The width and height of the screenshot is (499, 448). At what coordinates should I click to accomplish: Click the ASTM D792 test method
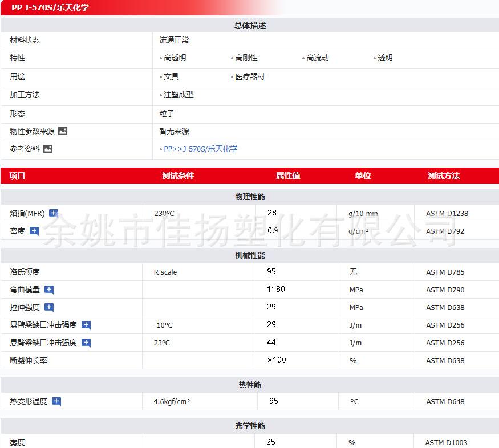445,231
